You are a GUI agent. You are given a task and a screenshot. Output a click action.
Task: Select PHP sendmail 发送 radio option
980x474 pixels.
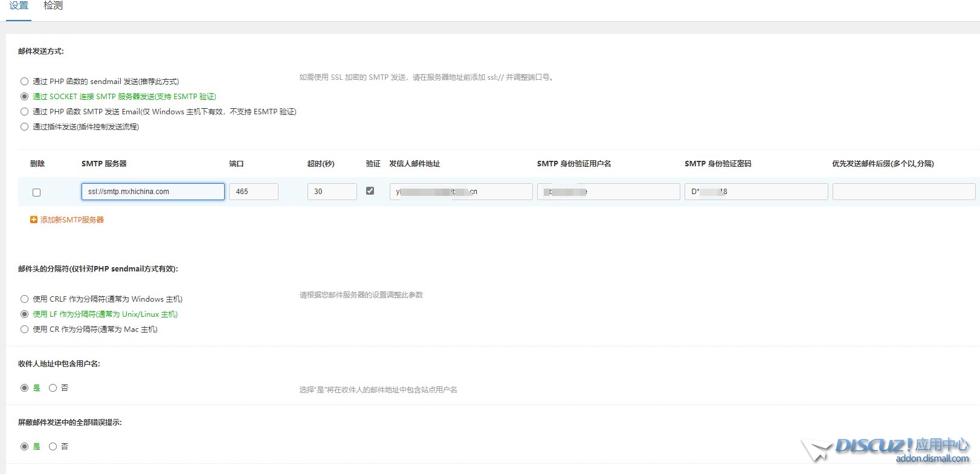(x=24, y=81)
